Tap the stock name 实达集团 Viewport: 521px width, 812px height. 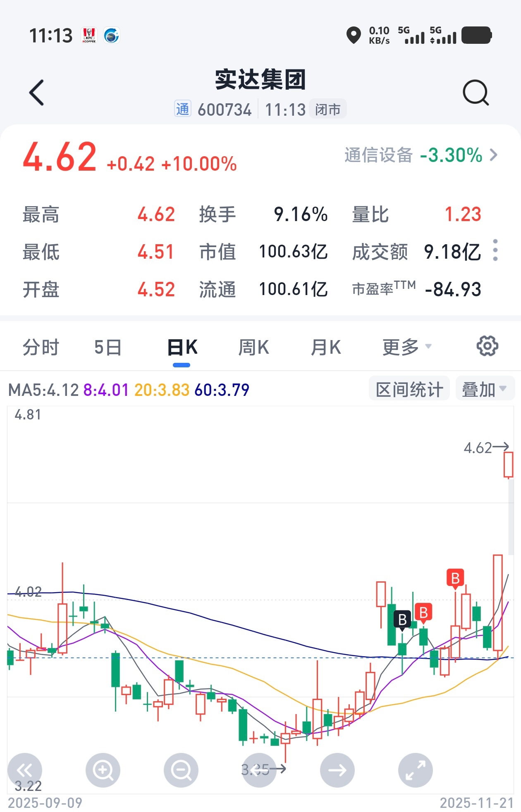[x=260, y=79]
